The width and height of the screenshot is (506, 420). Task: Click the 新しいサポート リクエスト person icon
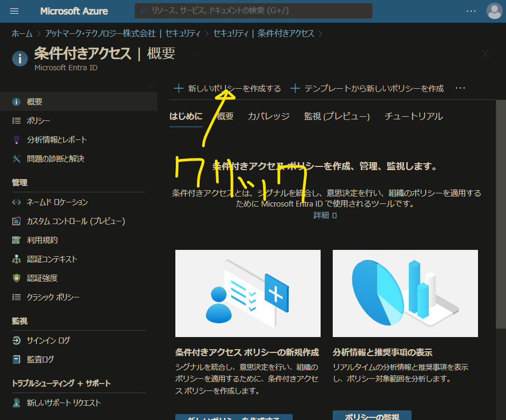tap(16, 403)
